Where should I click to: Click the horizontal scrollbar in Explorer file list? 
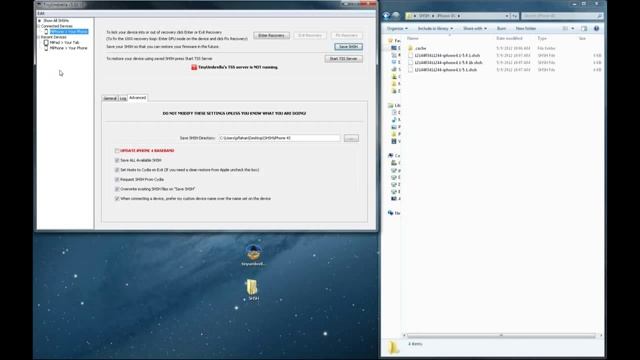click(501, 336)
